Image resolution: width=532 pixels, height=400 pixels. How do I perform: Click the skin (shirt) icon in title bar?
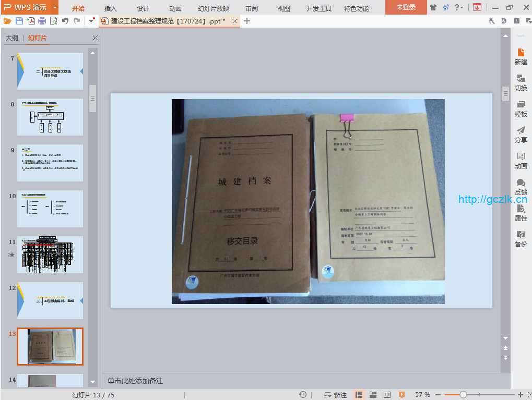(433, 7)
